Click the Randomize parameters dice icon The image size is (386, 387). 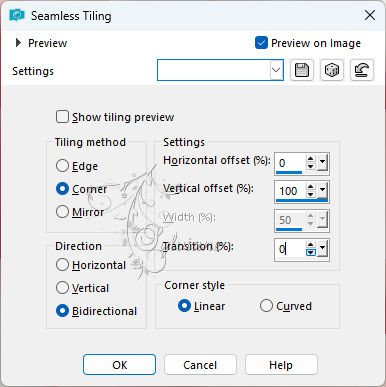331,70
